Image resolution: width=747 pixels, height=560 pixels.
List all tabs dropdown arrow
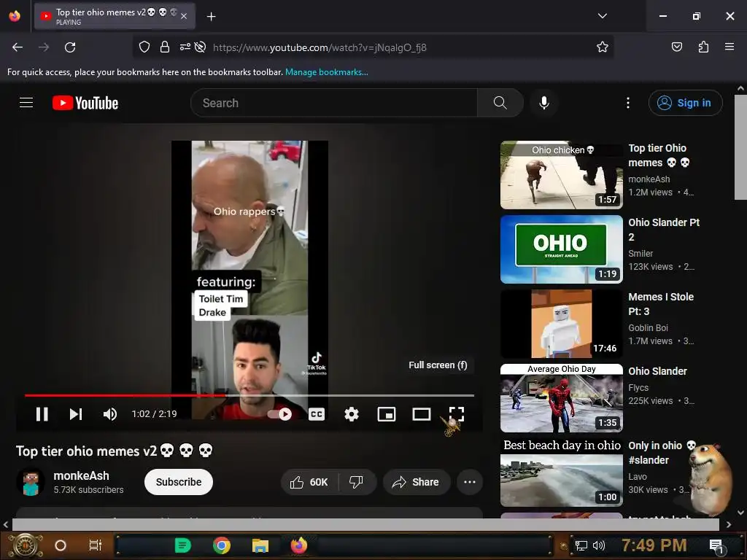[x=602, y=16]
